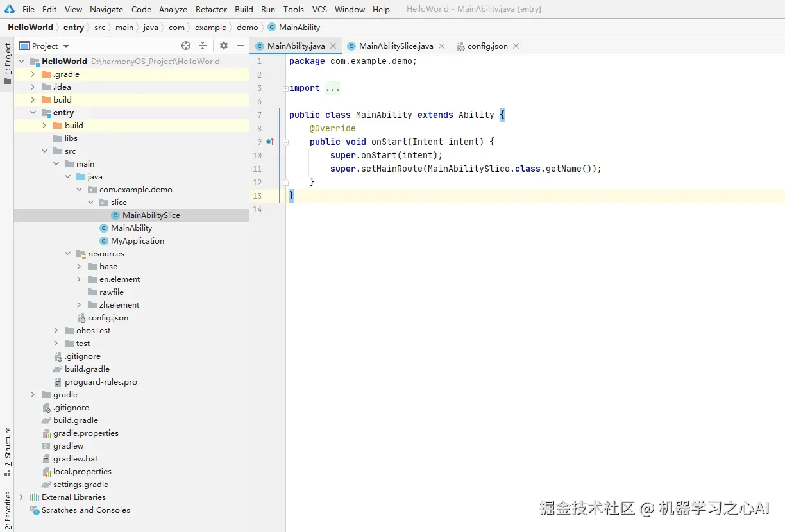Select MyApplication class in tree

(x=137, y=241)
